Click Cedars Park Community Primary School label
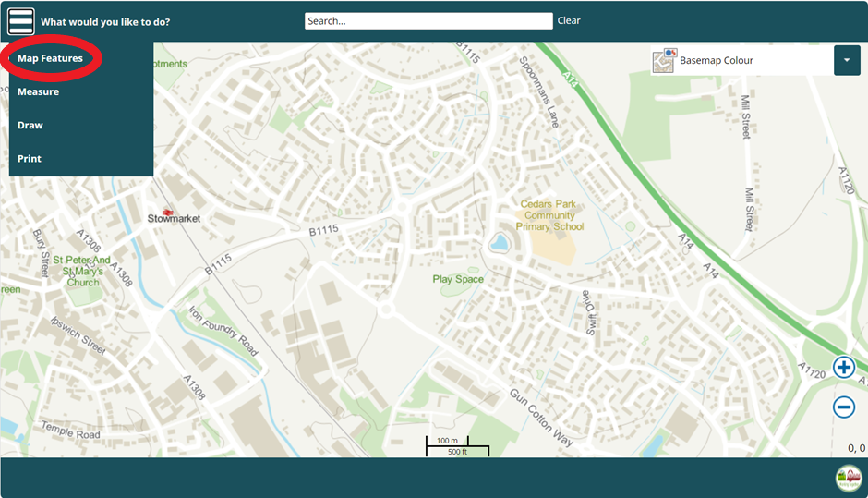The width and height of the screenshot is (868, 498). [x=549, y=215]
